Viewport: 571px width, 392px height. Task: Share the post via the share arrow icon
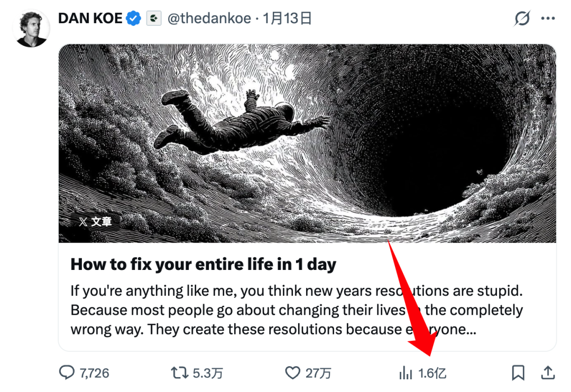click(x=548, y=373)
